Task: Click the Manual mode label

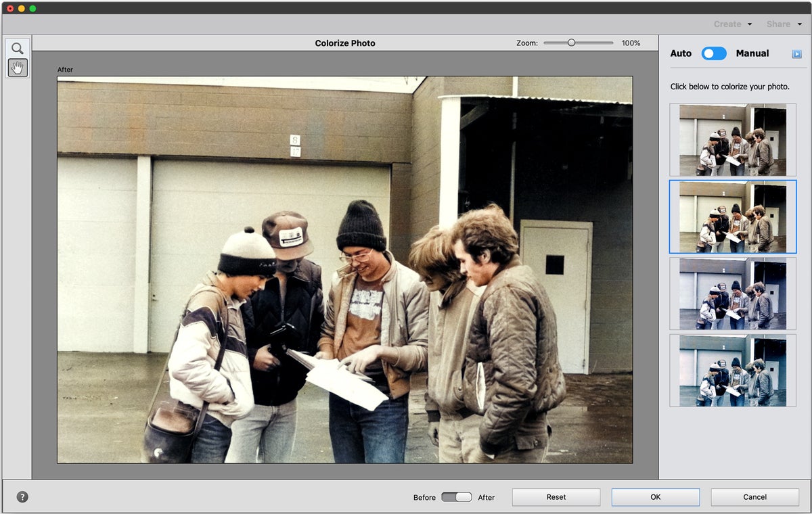Action: point(752,53)
